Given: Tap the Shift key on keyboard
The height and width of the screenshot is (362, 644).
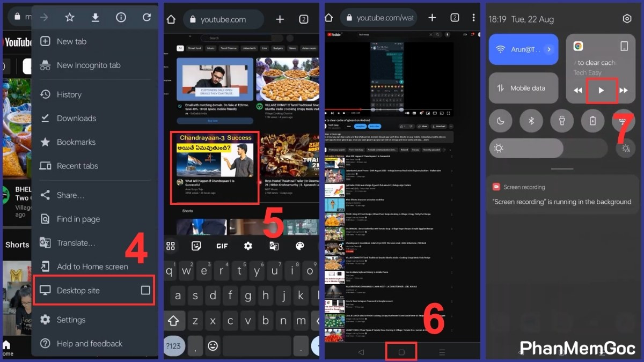Looking at the screenshot, I should tap(173, 321).
